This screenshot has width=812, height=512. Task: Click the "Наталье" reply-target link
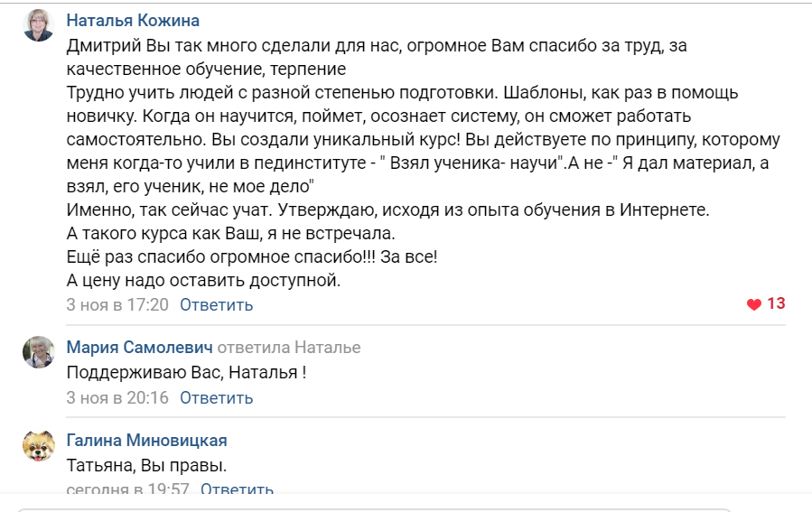(x=327, y=348)
